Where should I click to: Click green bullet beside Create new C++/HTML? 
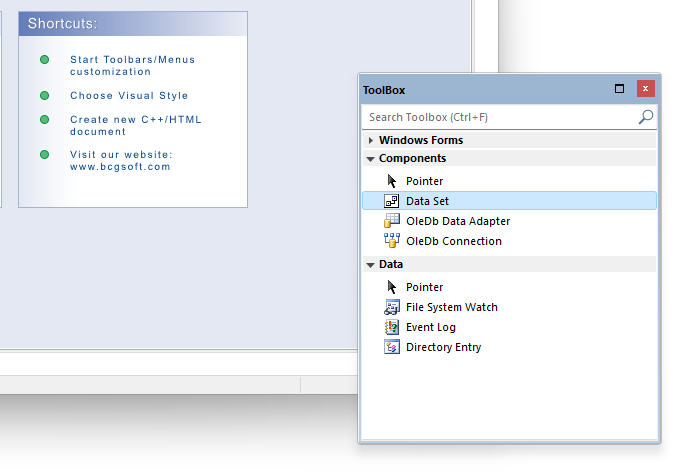(44, 120)
